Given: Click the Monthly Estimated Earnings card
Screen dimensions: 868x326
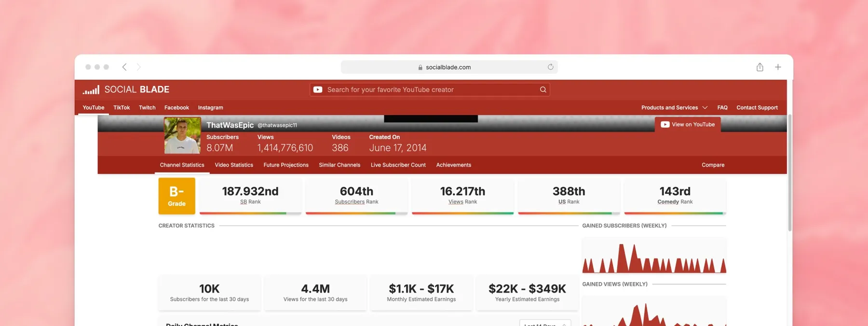Looking at the screenshot, I should click(x=421, y=293).
